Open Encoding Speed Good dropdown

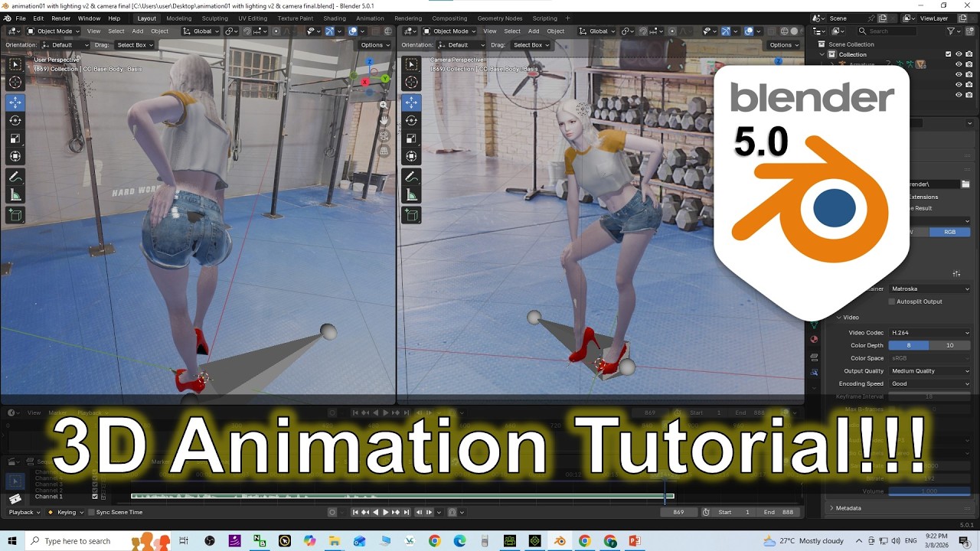click(x=929, y=383)
